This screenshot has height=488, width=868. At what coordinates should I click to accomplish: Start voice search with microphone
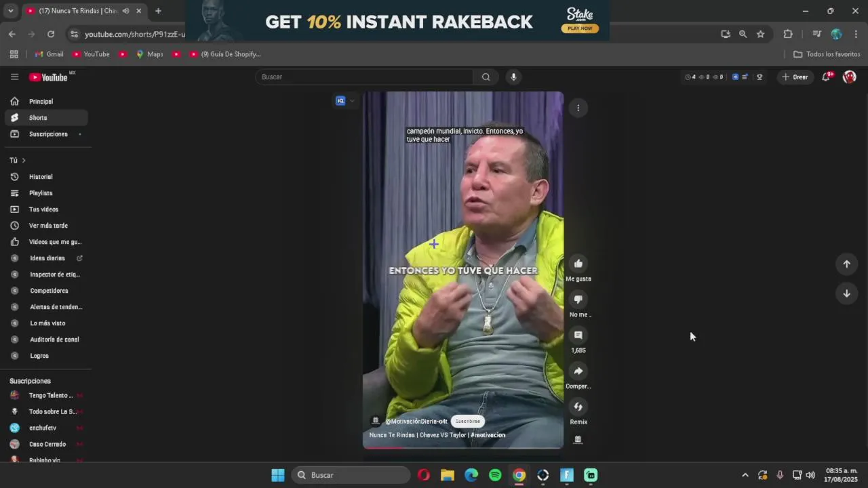tap(513, 77)
